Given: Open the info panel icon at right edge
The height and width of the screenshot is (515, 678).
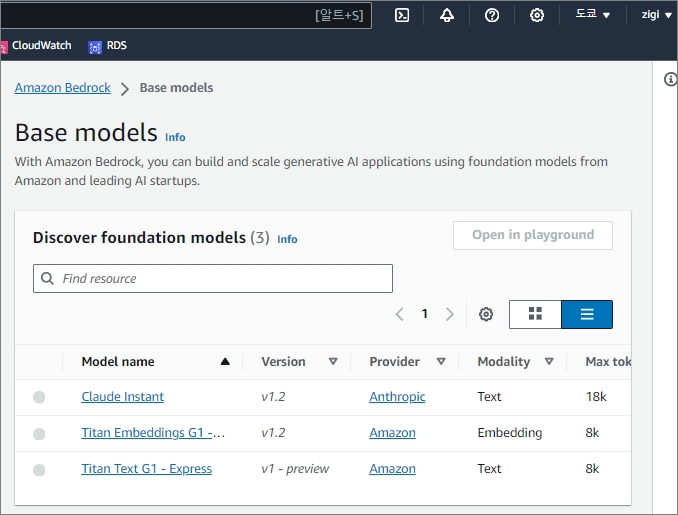Looking at the screenshot, I should [671, 79].
